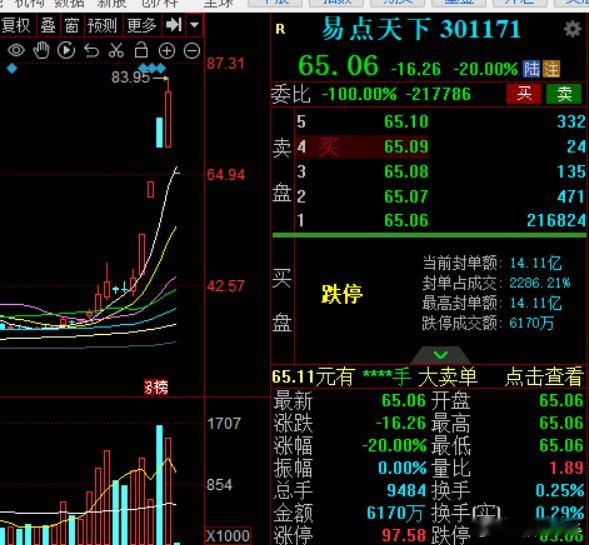
Task: Click the 振幅 0.00% value
Action: click(402, 468)
